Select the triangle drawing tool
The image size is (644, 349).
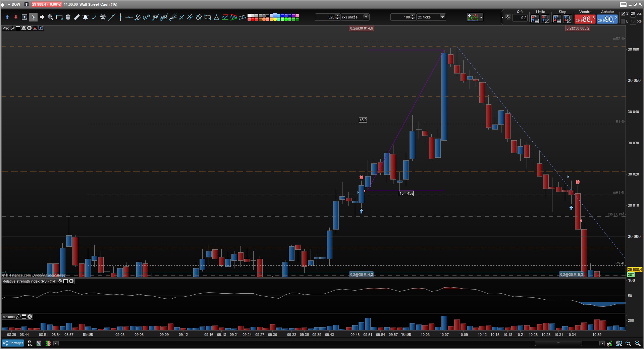click(x=216, y=17)
